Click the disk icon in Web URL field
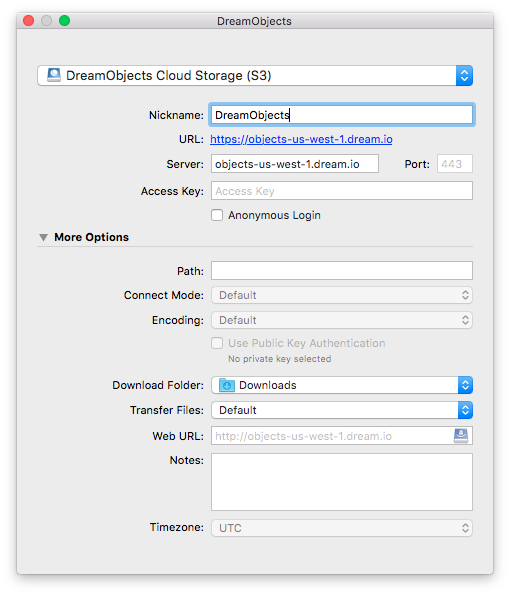The width and height of the screenshot is (510, 595). (x=461, y=436)
